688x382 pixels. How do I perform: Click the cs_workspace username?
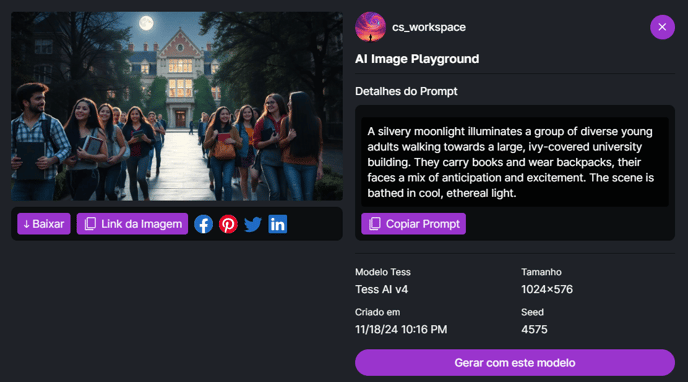click(x=429, y=27)
